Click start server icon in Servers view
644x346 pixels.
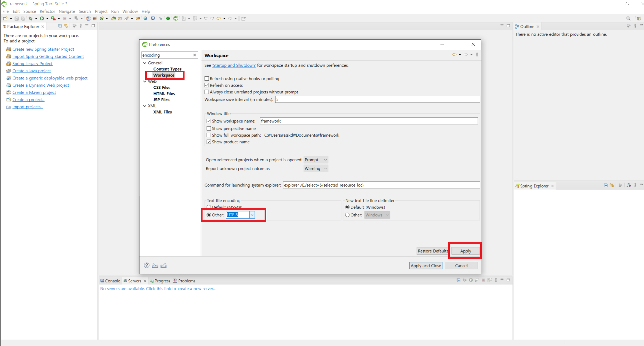(471, 280)
